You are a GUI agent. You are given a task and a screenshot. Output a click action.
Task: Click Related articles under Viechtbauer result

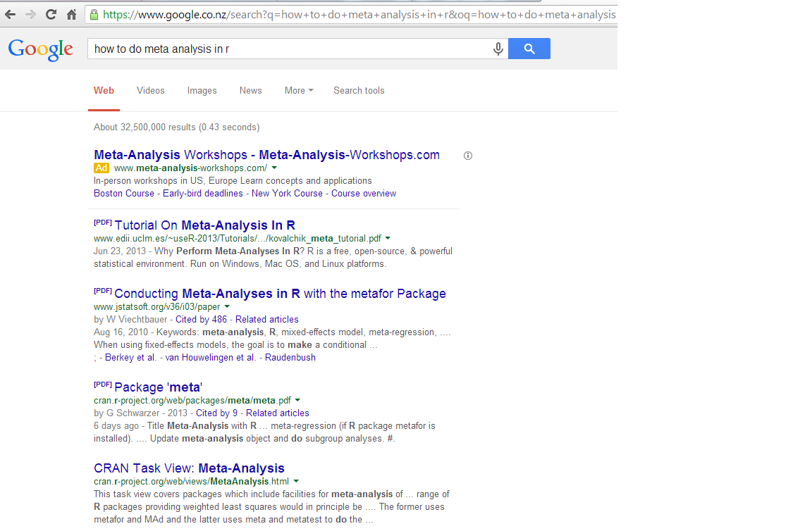click(x=266, y=319)
